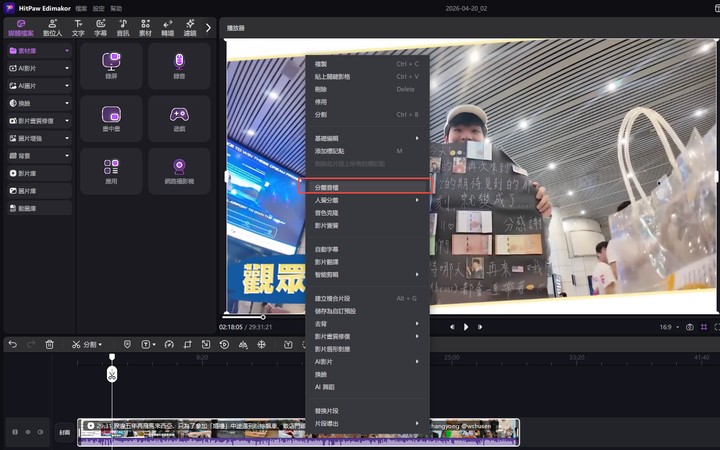The width and height of the screenshot is (720, 450).
Task: Open the 音訊 audio tab
Action: [x=123, y=28]
